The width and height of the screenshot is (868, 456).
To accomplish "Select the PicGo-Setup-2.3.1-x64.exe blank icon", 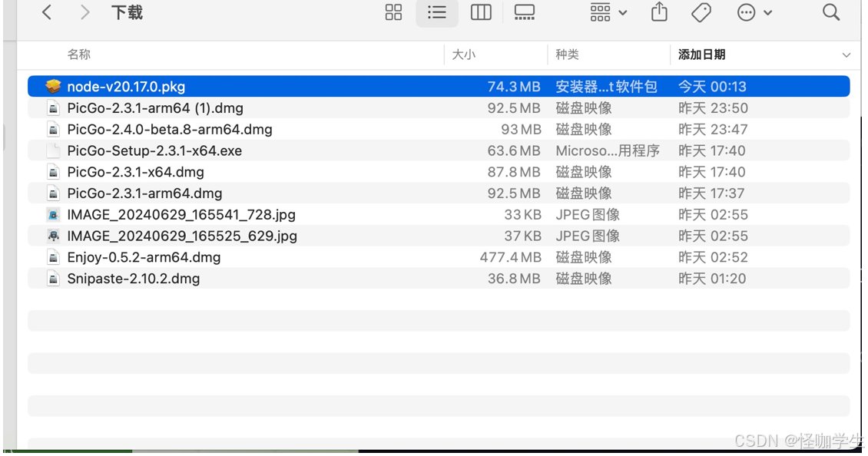I will click(x=53, y=150).
